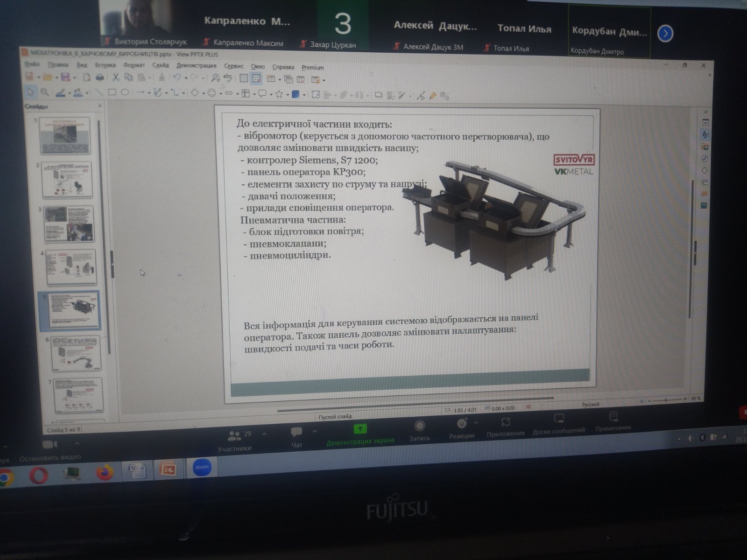Adjust the zoom slider in status bar
This screenshot has height=560, width=747.
(666, 400)
